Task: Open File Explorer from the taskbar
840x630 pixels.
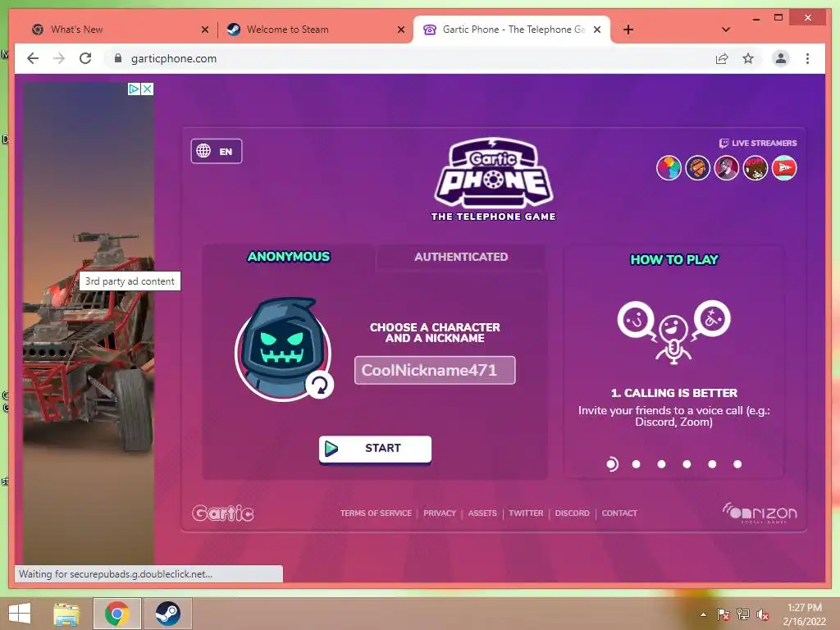Action: [x=66, y=614]
